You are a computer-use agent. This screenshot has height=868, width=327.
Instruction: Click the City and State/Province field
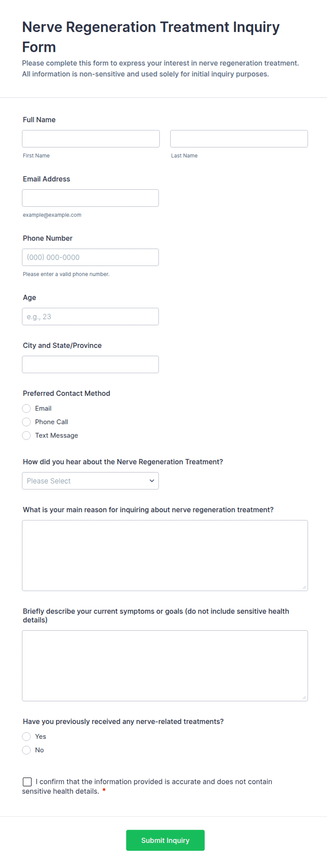90,364
